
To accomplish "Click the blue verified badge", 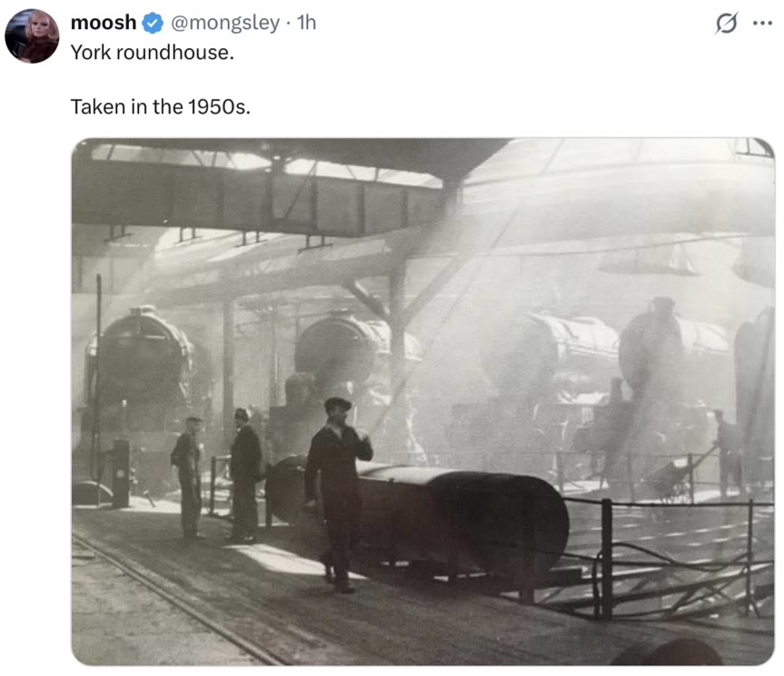I will (x=154, y=23).
